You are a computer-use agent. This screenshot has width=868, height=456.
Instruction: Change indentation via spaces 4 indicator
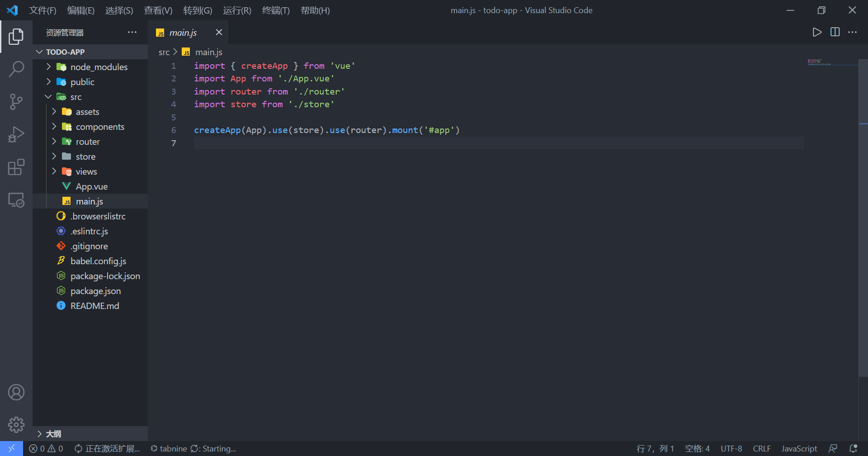pyautogui.click(x=697, y=448)
